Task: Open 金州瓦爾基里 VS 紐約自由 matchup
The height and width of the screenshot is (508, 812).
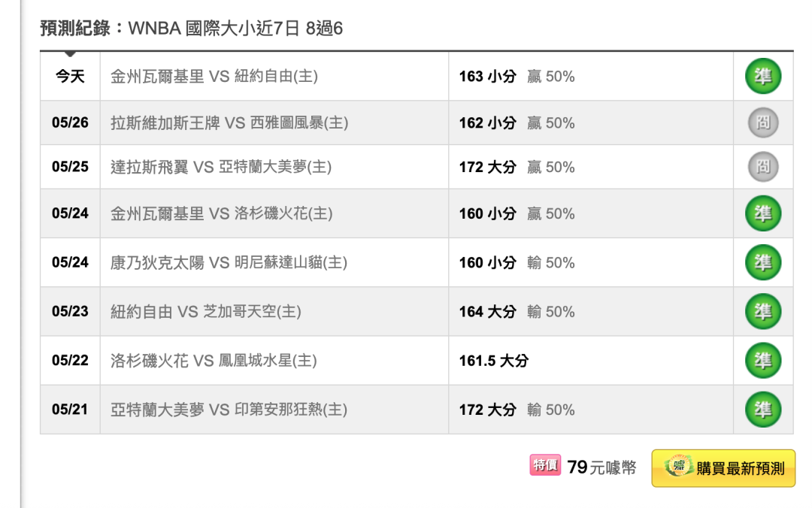Action: 214,77
